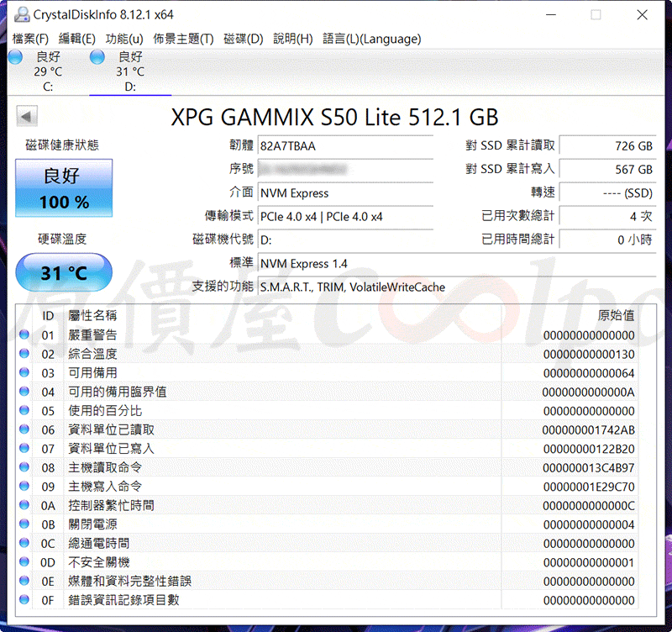Screen dimensions: 672x632
Task: Click raw value 00000001742AB
Action: click(589, 430)
